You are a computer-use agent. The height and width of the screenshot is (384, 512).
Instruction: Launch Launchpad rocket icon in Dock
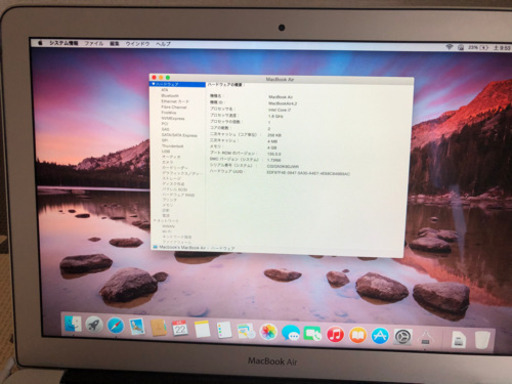pos(94,324)
